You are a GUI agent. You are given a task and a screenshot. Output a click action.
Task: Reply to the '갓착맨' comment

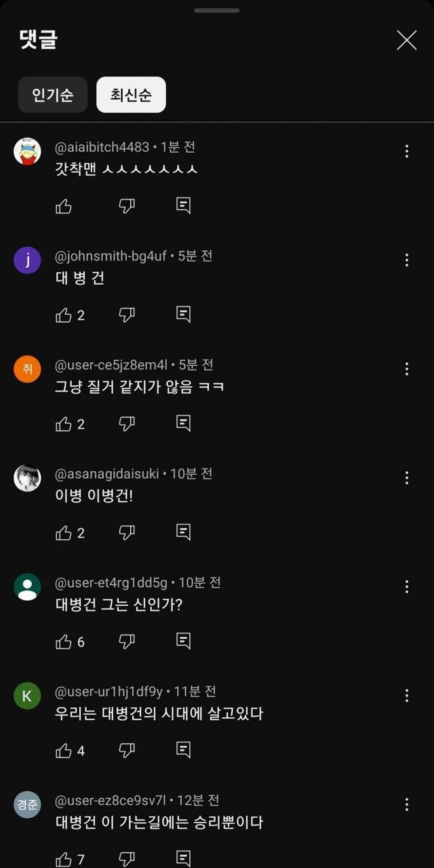point(183,205)
